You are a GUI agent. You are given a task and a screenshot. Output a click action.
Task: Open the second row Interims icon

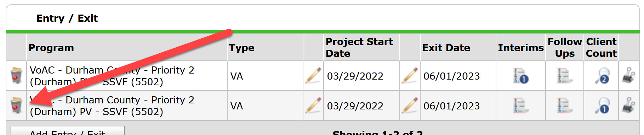coord(521,106)
